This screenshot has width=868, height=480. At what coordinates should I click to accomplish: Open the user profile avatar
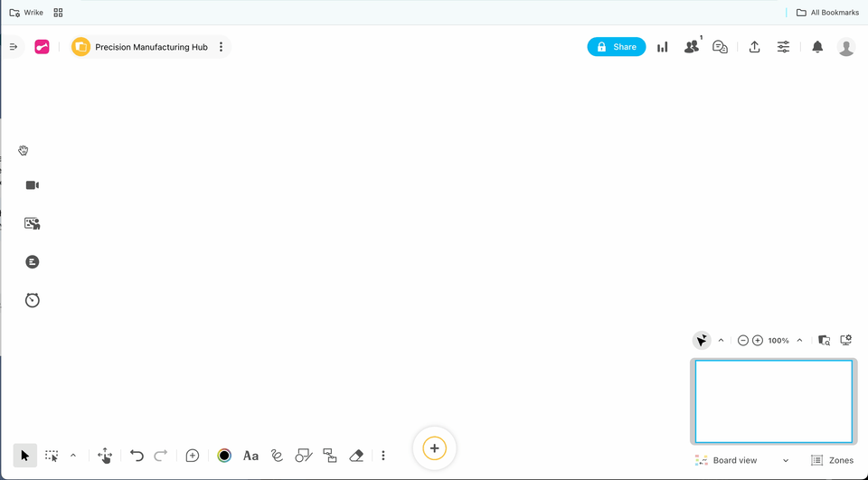click(x=846, y=47)
